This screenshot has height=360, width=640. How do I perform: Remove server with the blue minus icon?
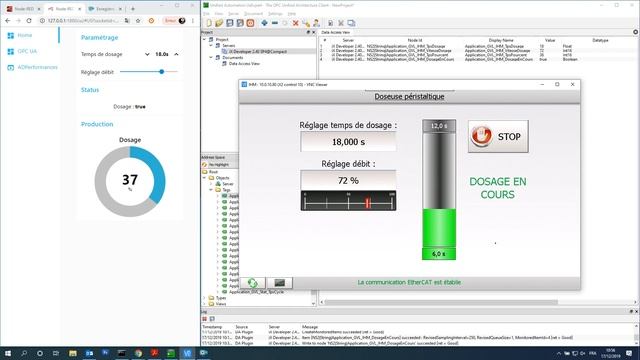coord(275,23)
